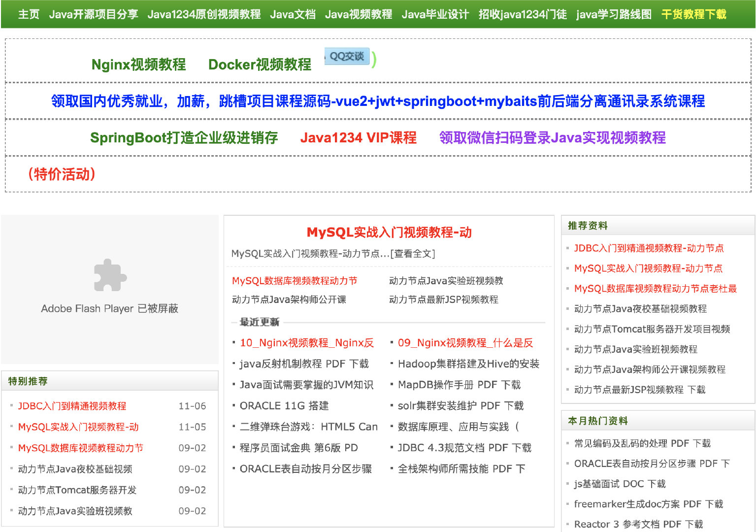This screenshot has height=532, width=756.
Task: Open MySQL实战入门视频教程-动 in 特别推荐 list
Action: (78, 427)
